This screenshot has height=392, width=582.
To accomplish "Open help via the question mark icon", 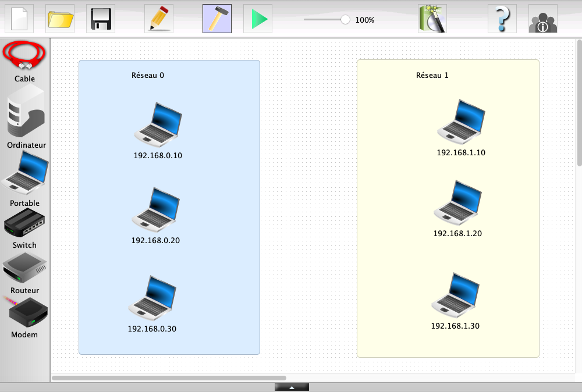I will click(x=502, y=19).
